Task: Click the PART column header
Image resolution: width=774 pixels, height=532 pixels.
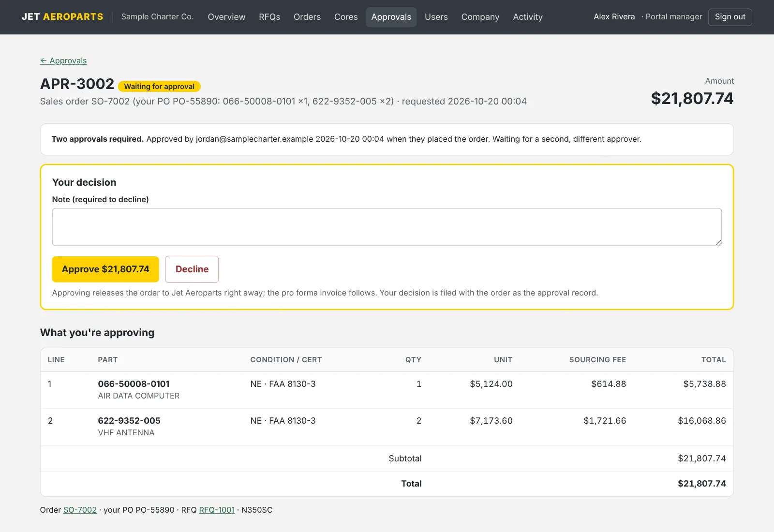Action: point(107,360)
